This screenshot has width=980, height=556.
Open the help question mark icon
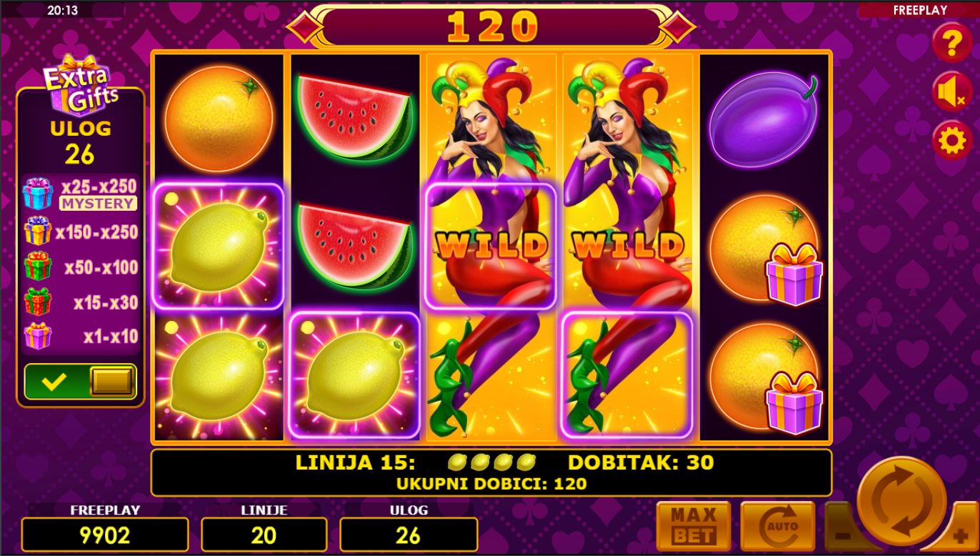(x=952, y=42)
